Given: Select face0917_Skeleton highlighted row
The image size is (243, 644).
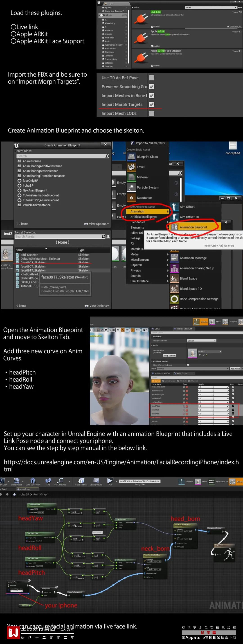Looking at the screenshot, I should click(x=63, y=270).
